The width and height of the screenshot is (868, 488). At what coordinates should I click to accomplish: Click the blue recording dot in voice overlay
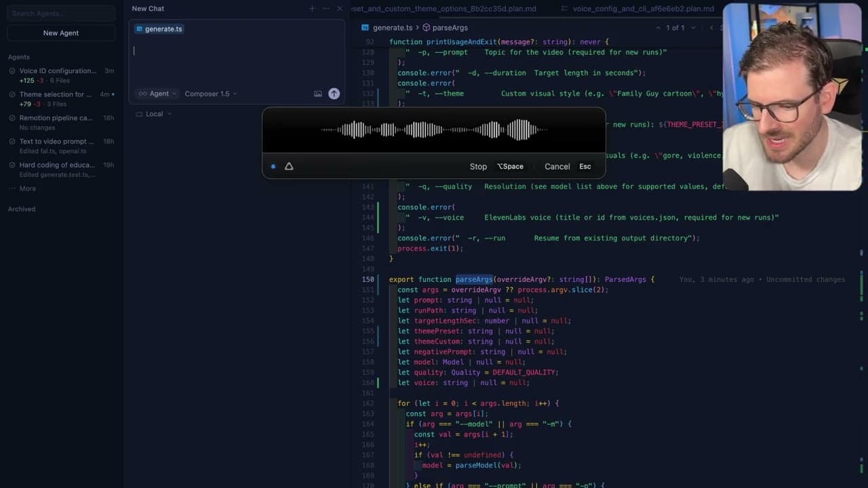click(273, 166)
